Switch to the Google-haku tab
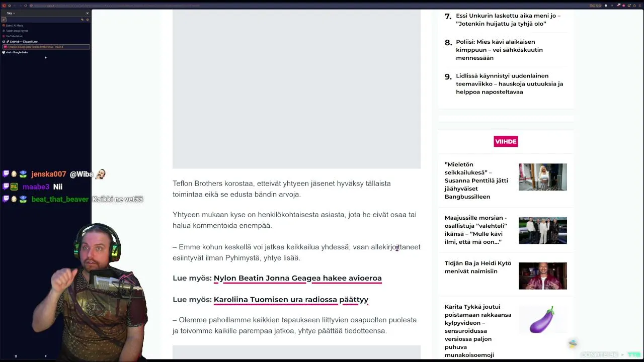The image size is (644, 362). pyautogui.click(x=45, y=52)
